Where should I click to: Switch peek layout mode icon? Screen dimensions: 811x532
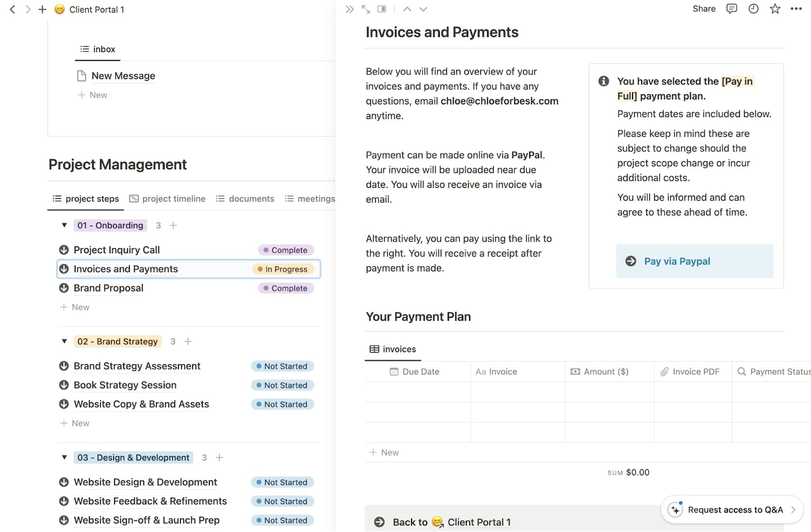coord(382,9)
